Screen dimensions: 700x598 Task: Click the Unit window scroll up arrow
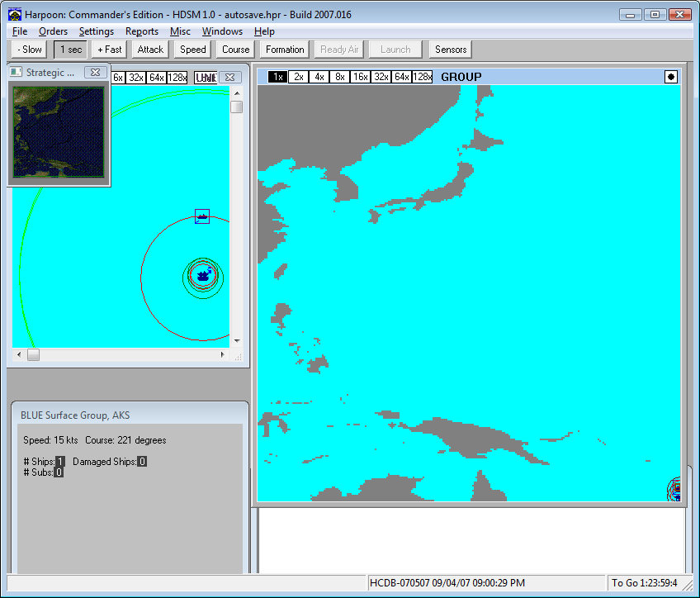tap(237, 93)
